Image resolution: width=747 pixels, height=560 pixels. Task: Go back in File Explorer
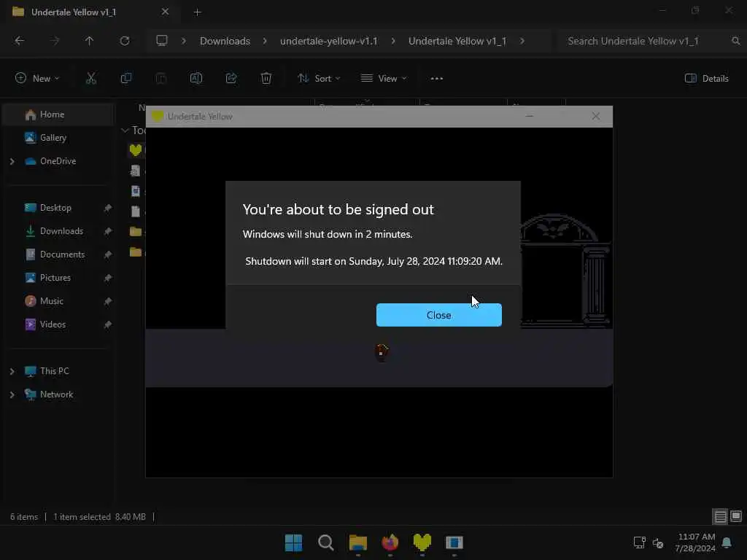click(19, 41)
